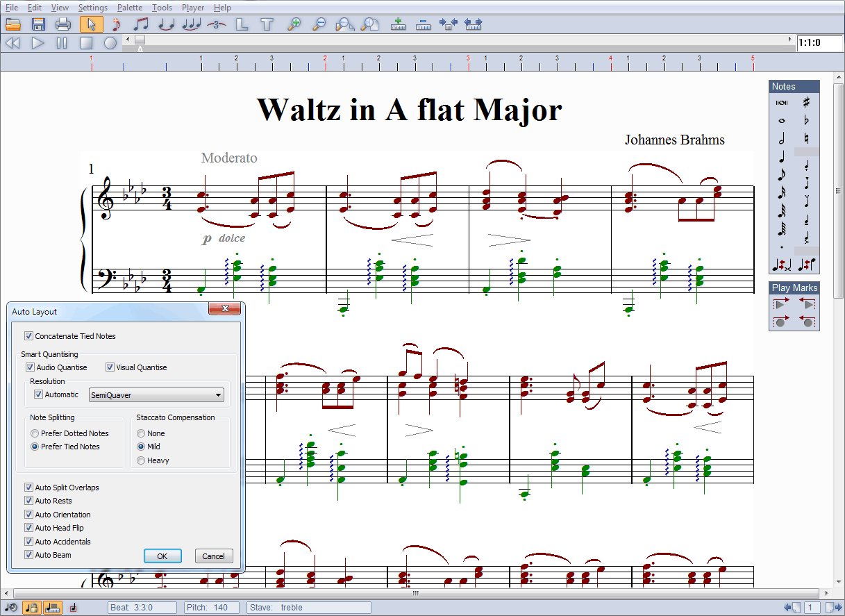
Task: Zoom out with the minus magnifier
Action: 319,25
